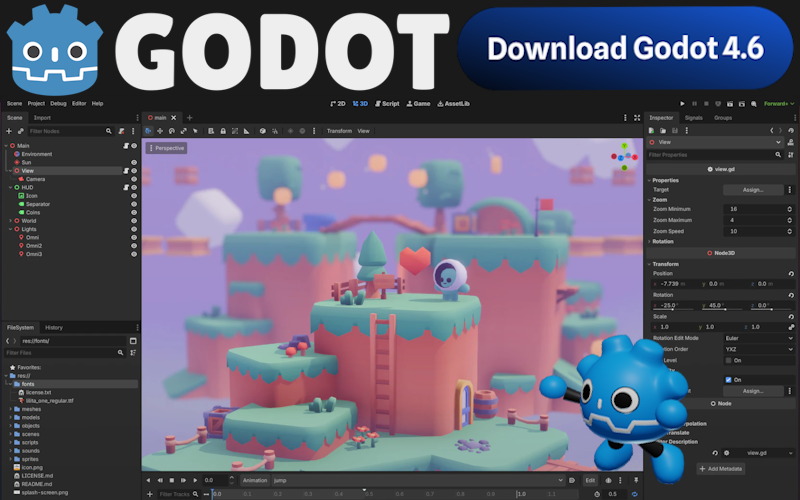800x500 pixels.
Task: Adjust the Zoom Speed stepper arrows
Action: click(790, 231)
